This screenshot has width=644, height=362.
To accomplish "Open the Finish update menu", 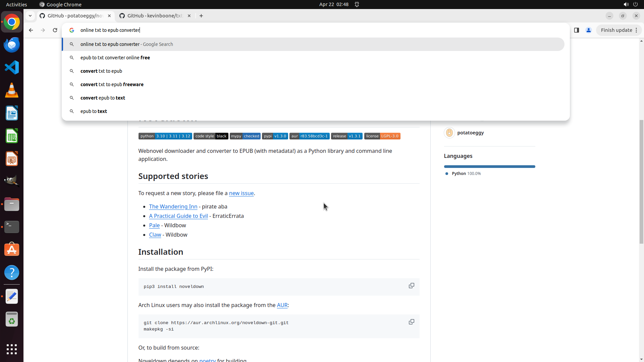I will (619, 30).
